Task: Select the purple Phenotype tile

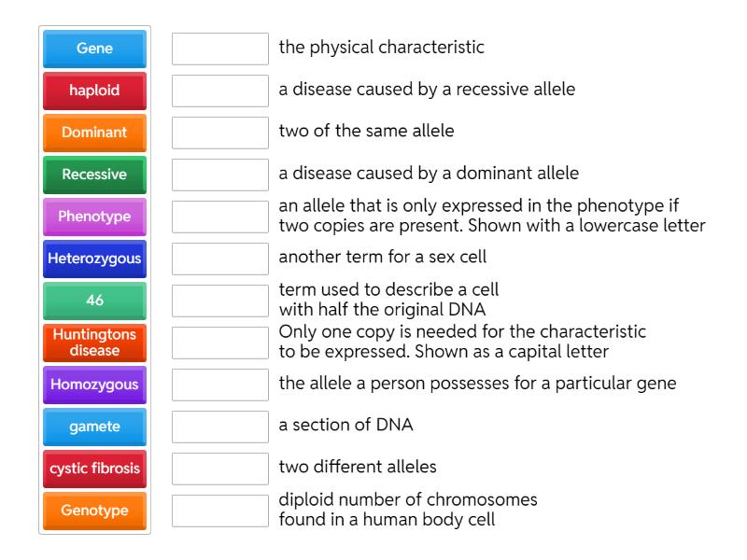Action: (94, 217)
